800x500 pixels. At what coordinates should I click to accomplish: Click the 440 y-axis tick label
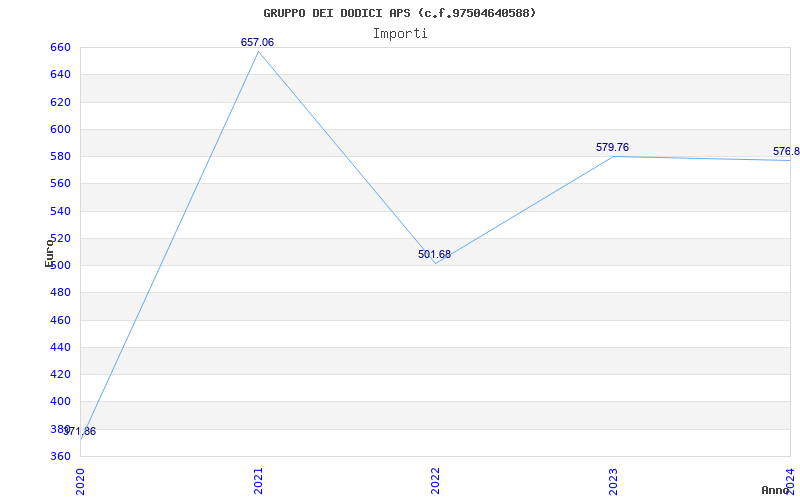click(61, 347)
